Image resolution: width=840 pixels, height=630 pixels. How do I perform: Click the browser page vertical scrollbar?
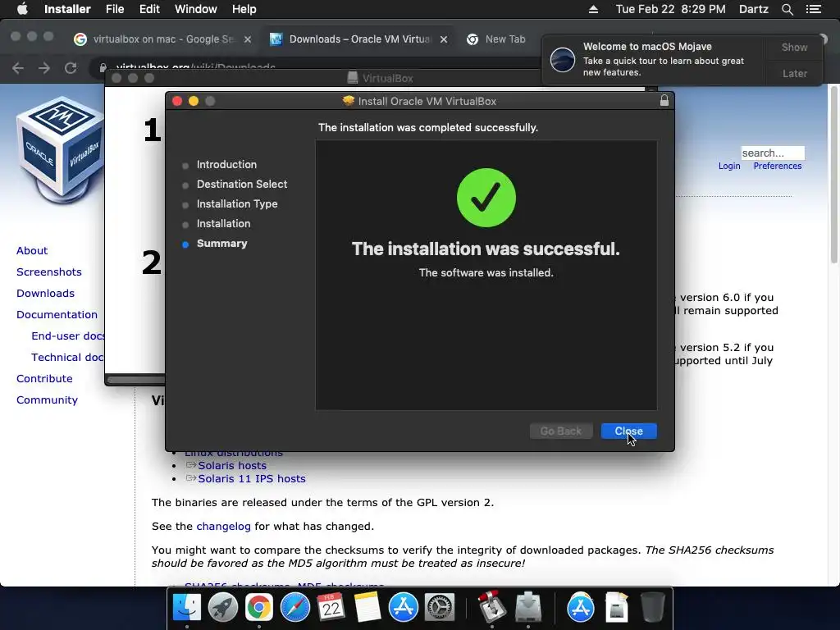834,174
